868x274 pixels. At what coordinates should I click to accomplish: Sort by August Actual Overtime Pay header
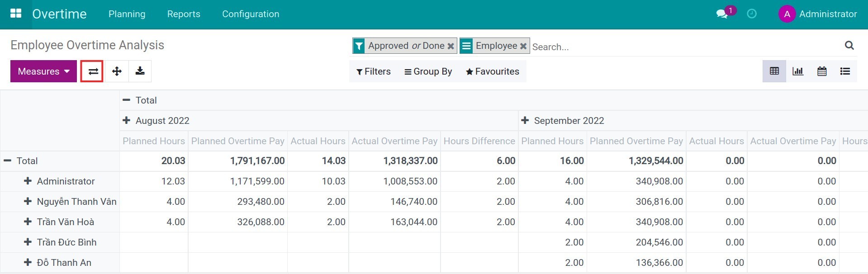point(394,141)
